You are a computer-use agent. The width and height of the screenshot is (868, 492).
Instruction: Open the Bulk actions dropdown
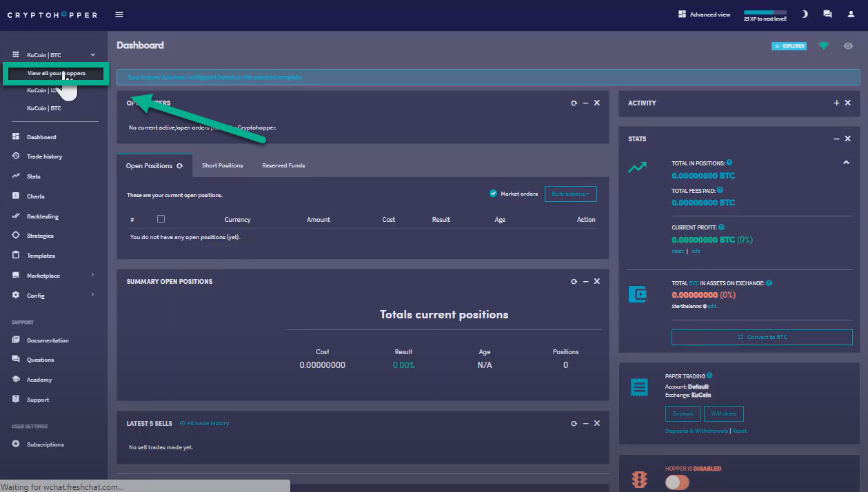click(x=570, y=194)
